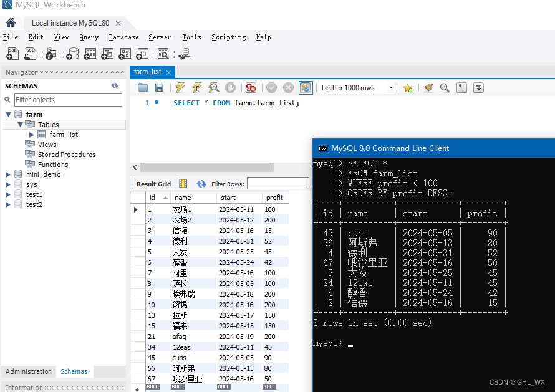
Task: Click the editor horizontal scrollbar thumb
Action: [206, 167]
